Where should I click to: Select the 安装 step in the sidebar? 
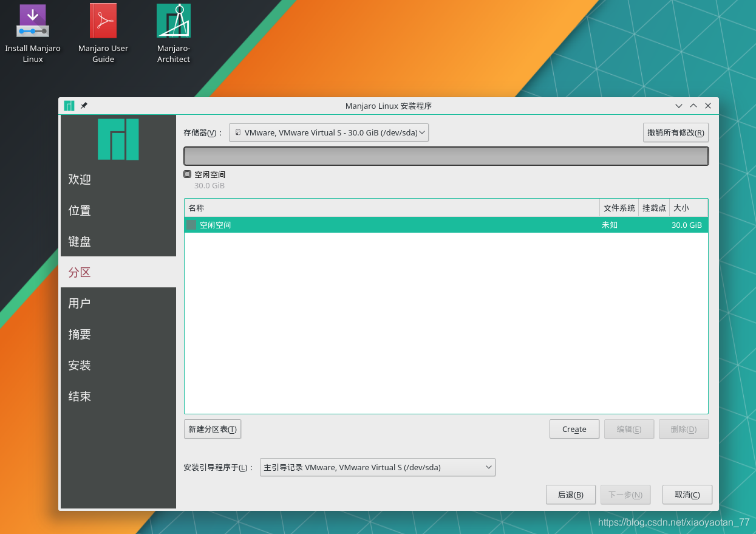tap(118, 365)
